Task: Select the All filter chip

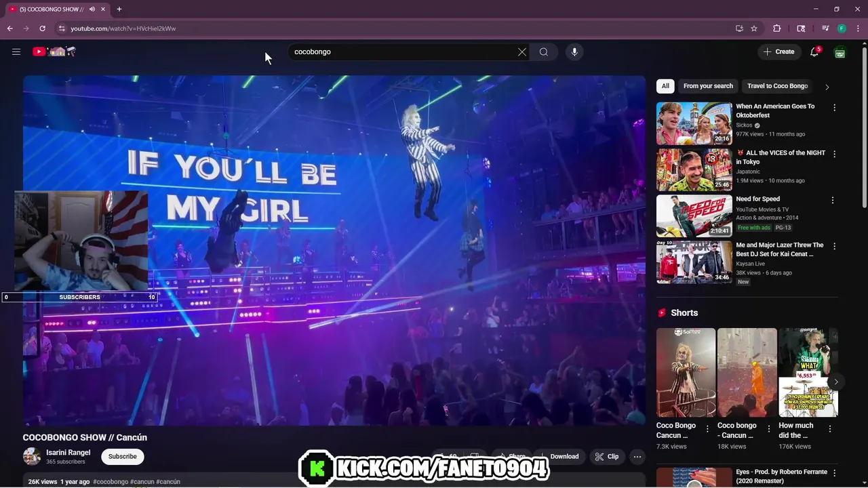Action: [x=665, y=86]
